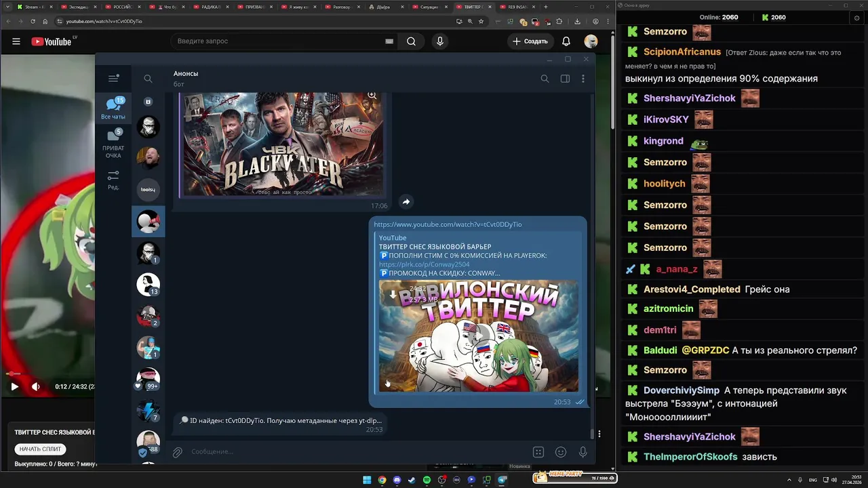Viewport: 868px width, 488px height.
Task: Zoom the Blackwater image via magnifier
Action: pyautogui.click(x=372, y=96)
